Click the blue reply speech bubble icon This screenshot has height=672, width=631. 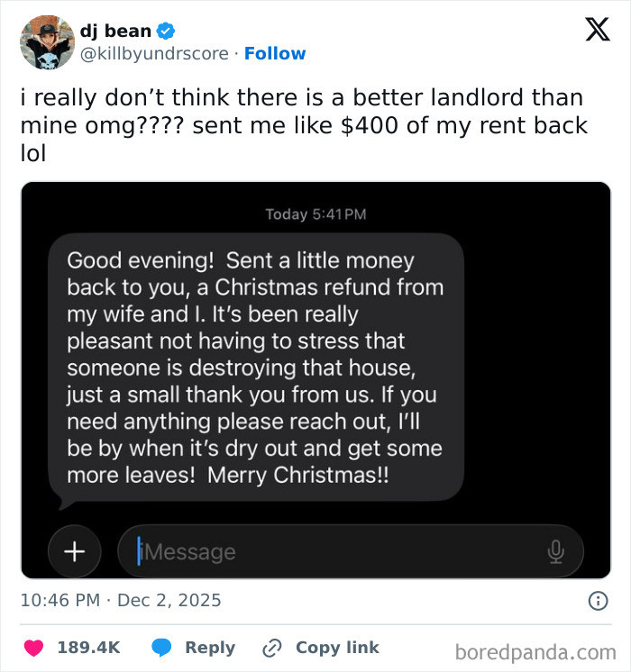162,648
